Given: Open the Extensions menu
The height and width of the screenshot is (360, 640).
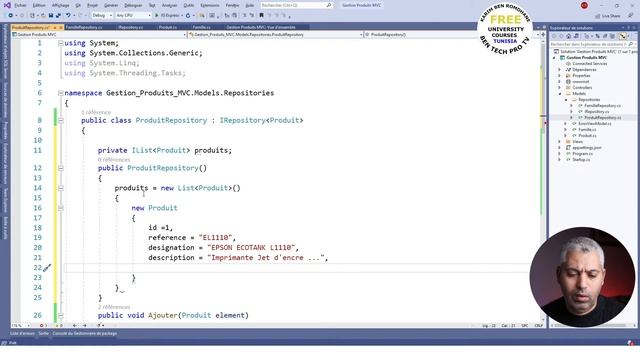Looking at the screenshot, I should tap(210, 5).
